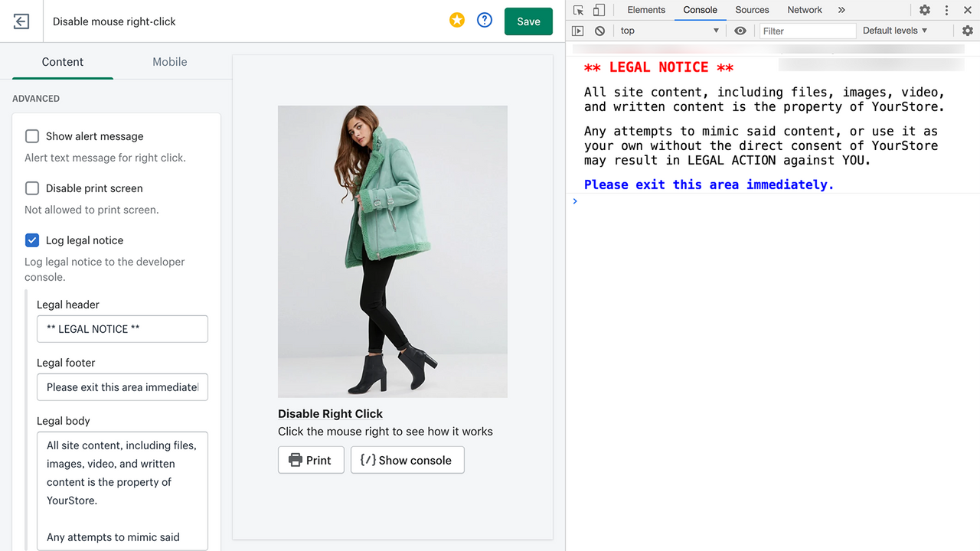Switch to the Content tab
980x551 pixels.
coord(63,62)
